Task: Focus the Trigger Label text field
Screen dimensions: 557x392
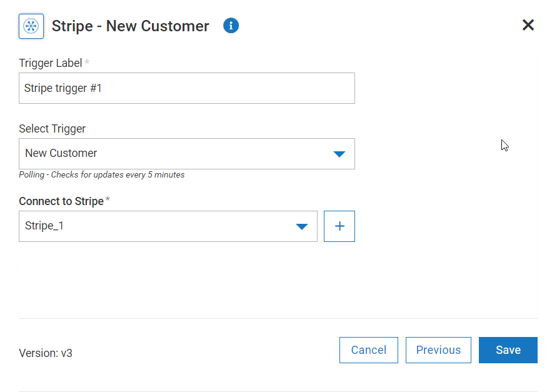Action: [187, 88]
